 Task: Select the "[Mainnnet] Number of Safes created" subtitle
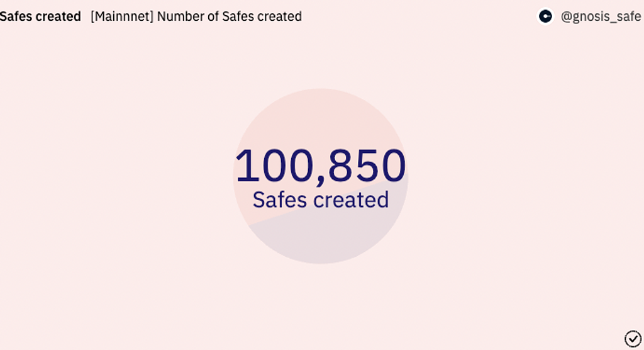[x=196, y=16]
